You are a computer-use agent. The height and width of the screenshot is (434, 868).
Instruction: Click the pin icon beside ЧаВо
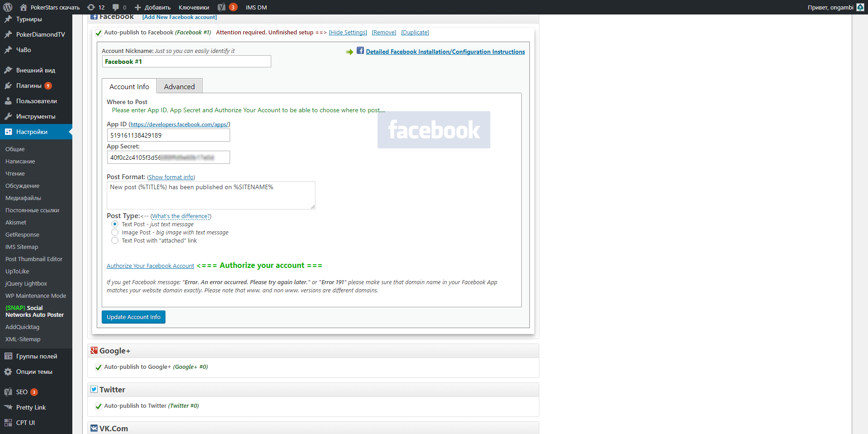(x=8, y=50)
